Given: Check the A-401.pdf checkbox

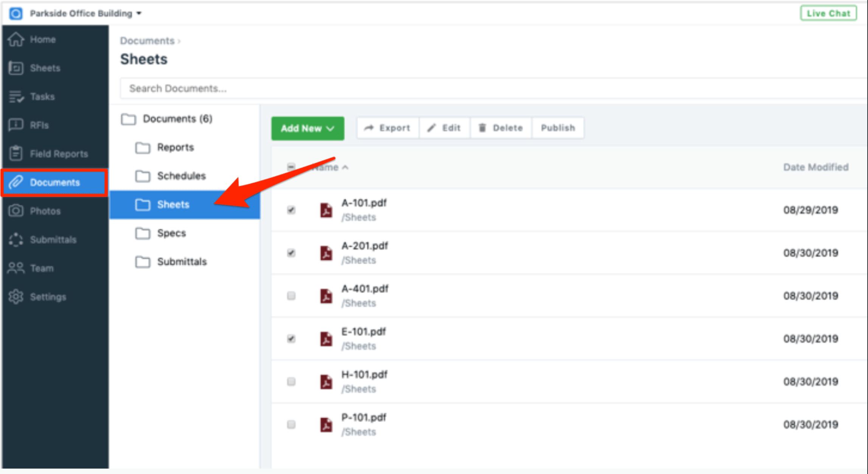Looking at the screenshot, I should click(x=291, y=296).
